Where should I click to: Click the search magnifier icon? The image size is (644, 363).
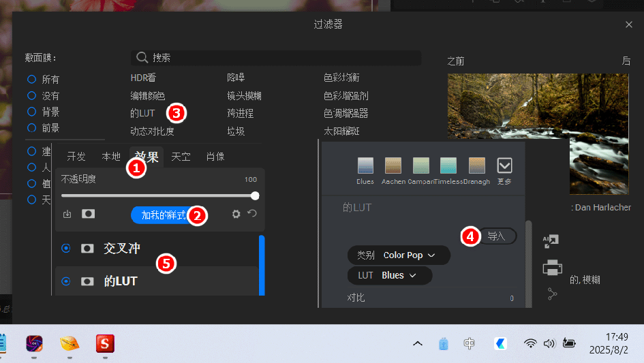pyautogui.click(x=142, y=57)
